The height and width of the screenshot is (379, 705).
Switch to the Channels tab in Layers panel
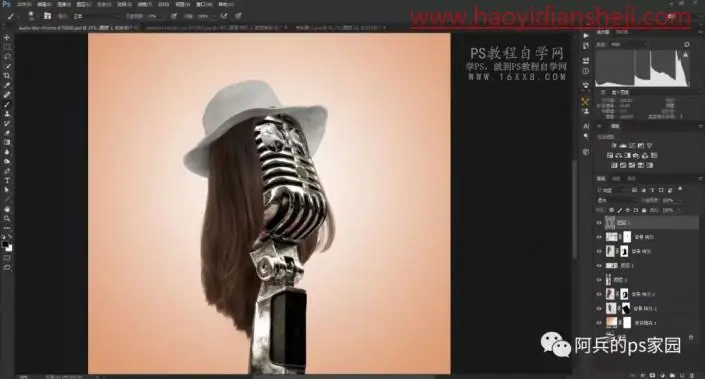(616, 178)
